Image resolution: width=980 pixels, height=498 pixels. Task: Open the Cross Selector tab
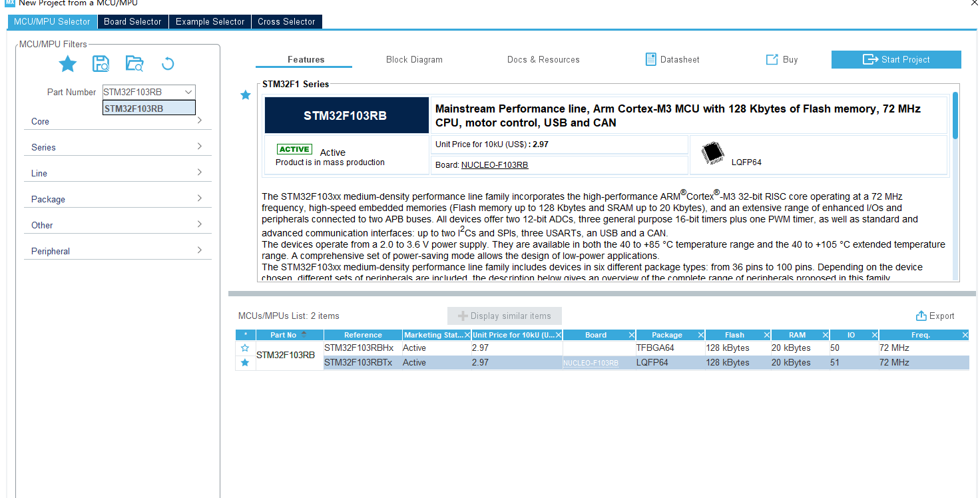(x=286, y=21)
